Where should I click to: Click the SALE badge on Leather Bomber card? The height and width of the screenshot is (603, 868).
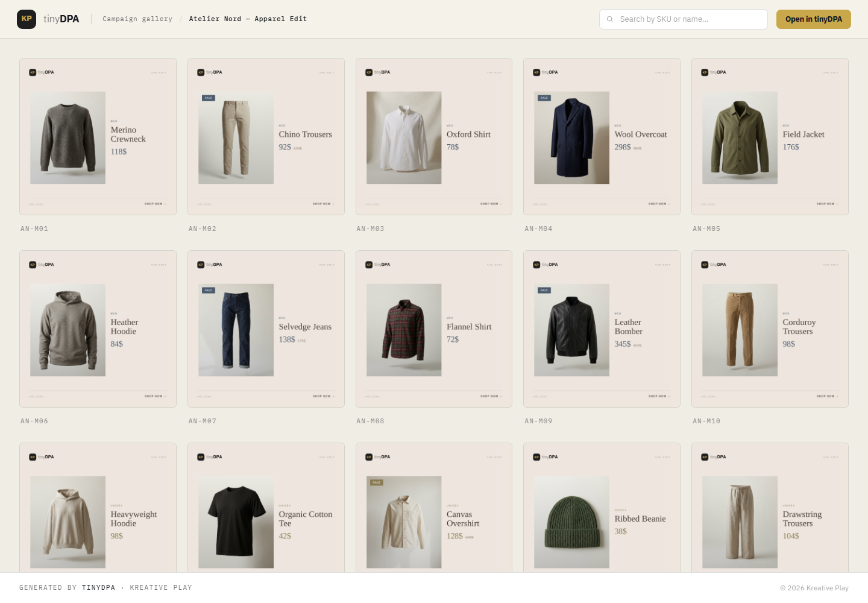(544, 290)
